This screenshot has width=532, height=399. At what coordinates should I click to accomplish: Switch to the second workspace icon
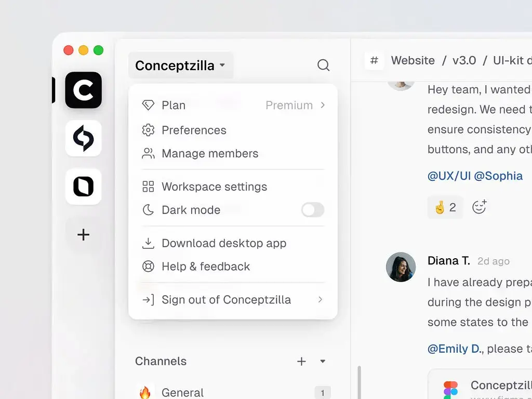pos(83,138)
